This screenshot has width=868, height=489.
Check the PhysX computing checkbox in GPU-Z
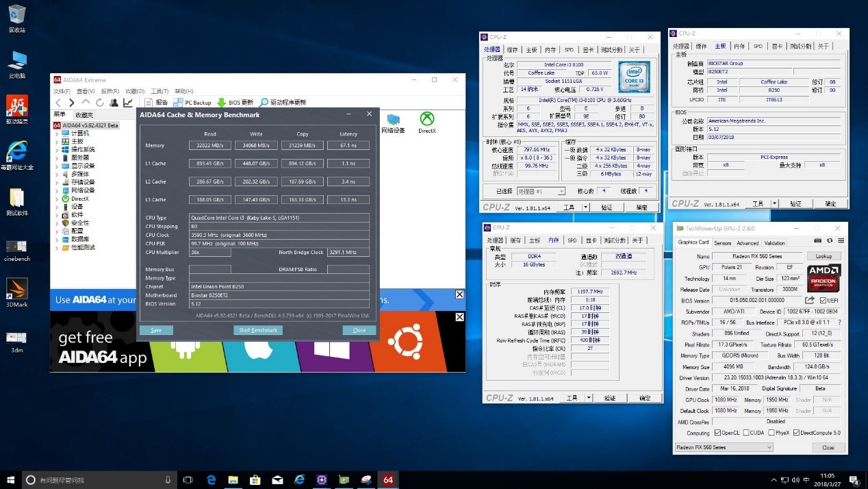772,432
